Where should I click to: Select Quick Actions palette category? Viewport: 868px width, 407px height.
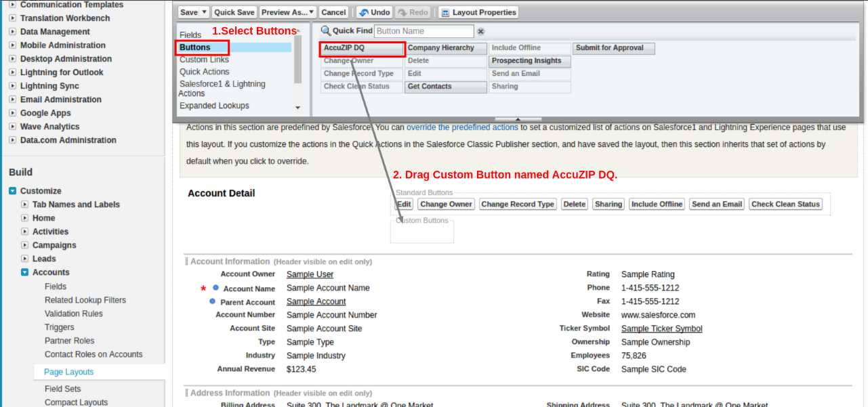click(204, 72)
